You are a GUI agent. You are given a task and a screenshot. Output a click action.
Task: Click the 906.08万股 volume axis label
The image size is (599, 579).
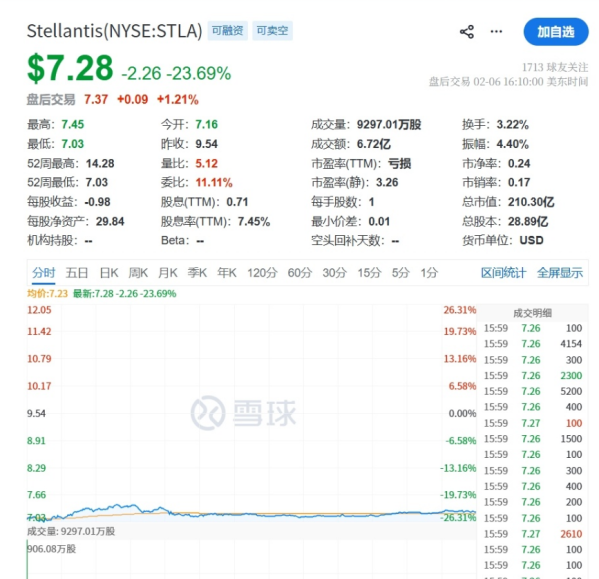coord(51,549)
